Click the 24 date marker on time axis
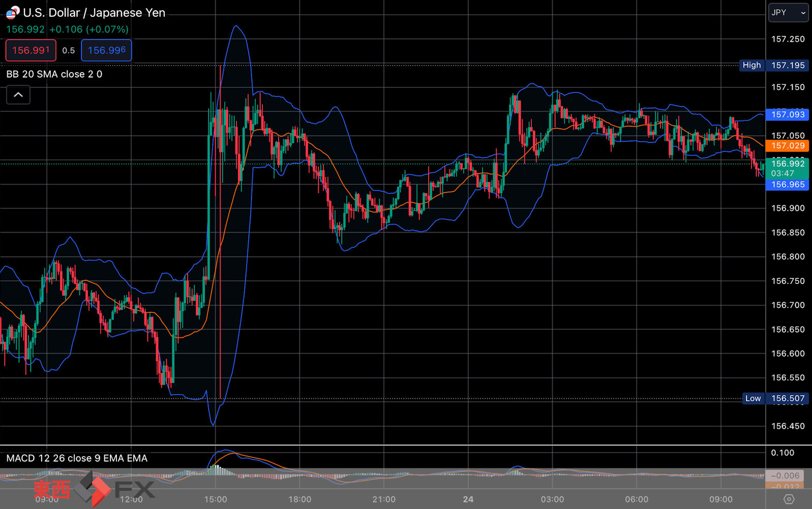Viewport: 812px width, 509px height. coord(468,499)
